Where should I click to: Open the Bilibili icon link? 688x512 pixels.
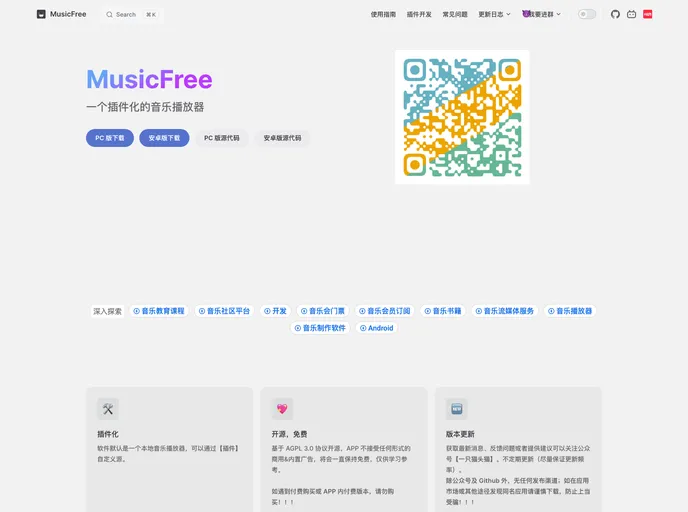point(631,14)
